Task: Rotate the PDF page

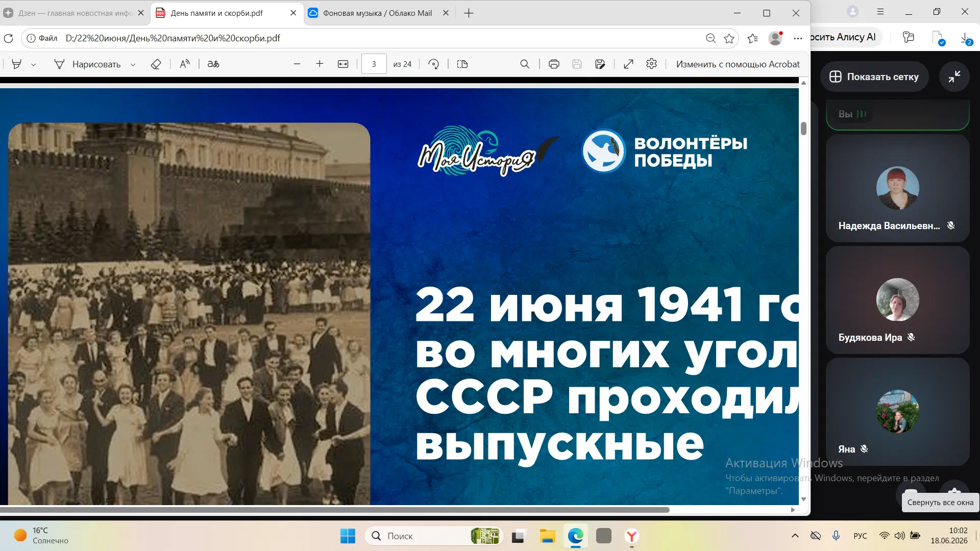Action: [x=433, y=64]
